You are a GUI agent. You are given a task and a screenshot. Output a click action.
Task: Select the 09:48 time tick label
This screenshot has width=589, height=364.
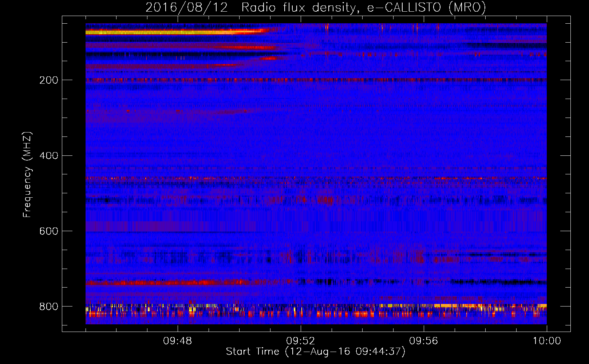pos(178,341)
